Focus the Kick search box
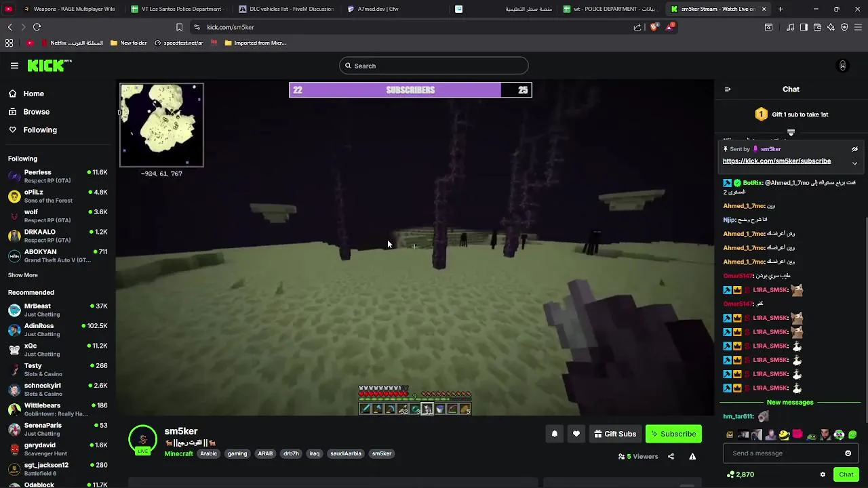868x488 pixels. point(433,66)
